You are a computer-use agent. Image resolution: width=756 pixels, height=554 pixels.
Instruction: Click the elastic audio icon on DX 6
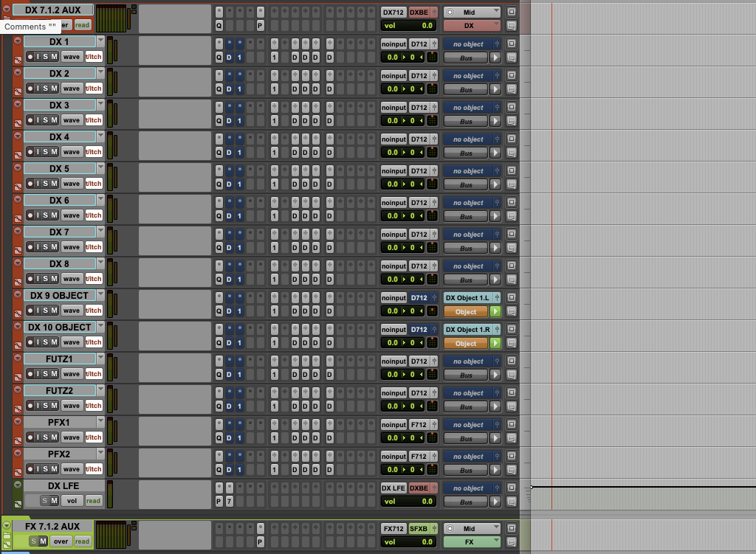pos(18,218)
